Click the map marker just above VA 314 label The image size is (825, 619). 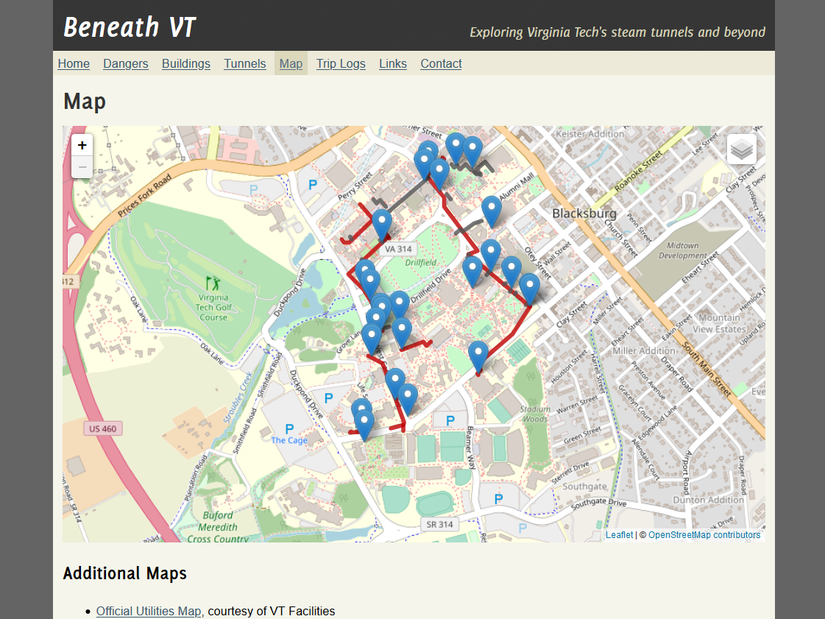click(x=382, y=225)
